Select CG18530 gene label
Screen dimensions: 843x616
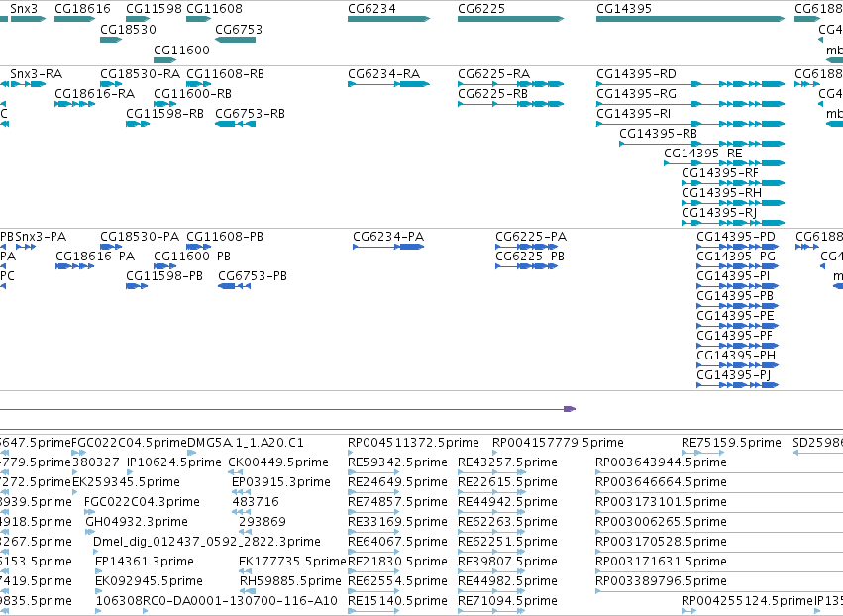128,29
